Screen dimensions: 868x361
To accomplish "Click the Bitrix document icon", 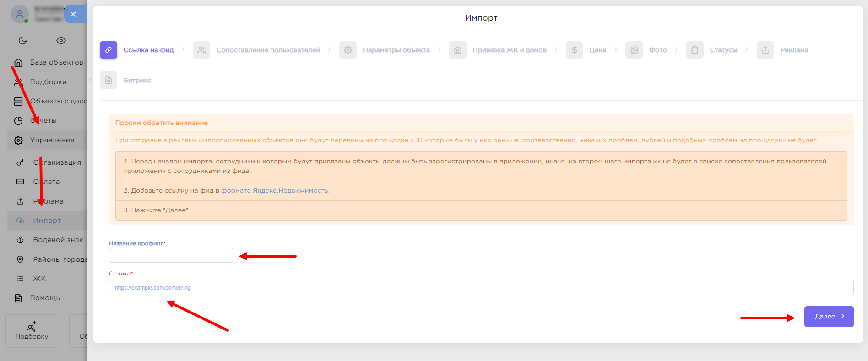I will point(108,80).
